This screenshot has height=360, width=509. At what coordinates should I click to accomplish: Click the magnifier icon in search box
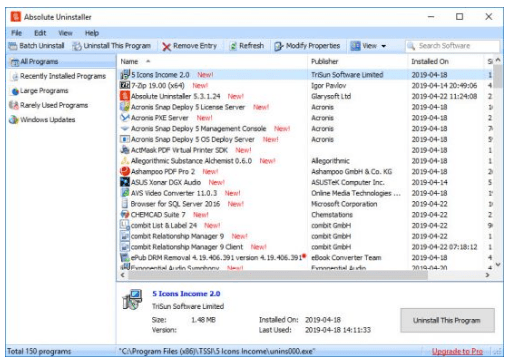click(412, 46)
